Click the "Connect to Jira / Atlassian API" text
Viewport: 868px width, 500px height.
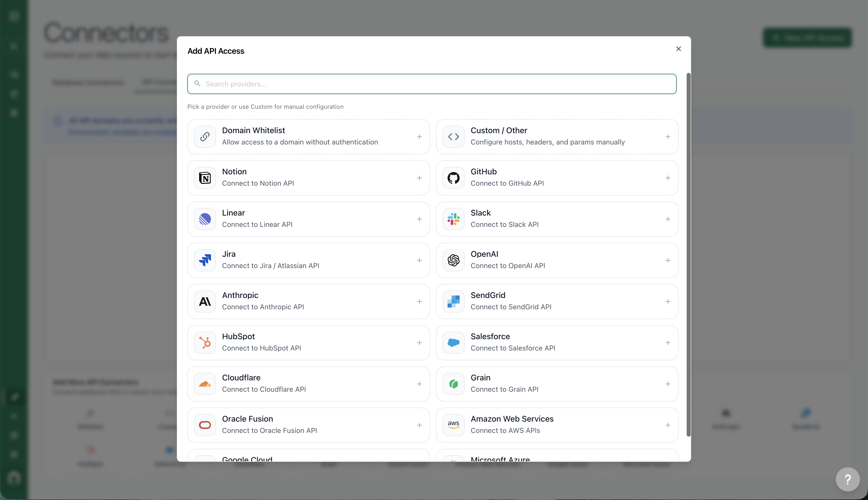(270, 266)
